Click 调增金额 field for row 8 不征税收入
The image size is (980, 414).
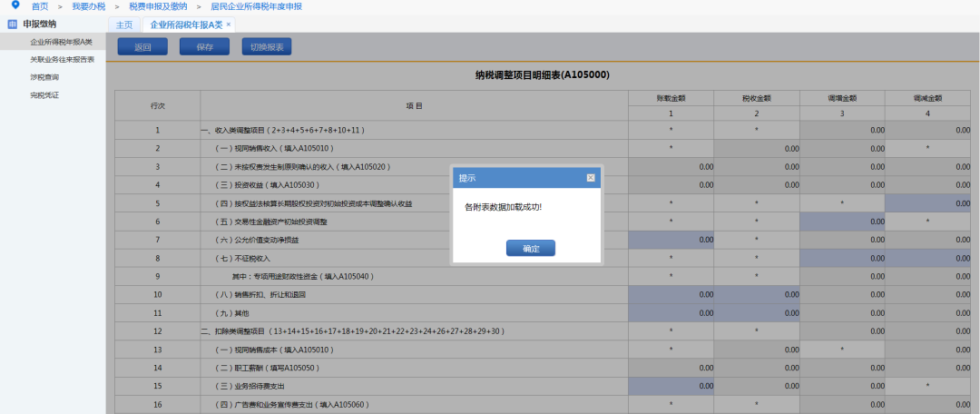[x=842, y=258]
